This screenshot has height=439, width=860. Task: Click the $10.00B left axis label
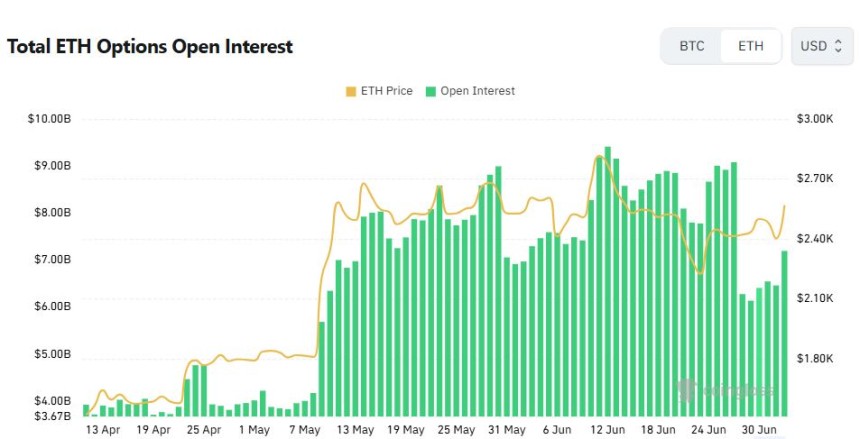50,119
